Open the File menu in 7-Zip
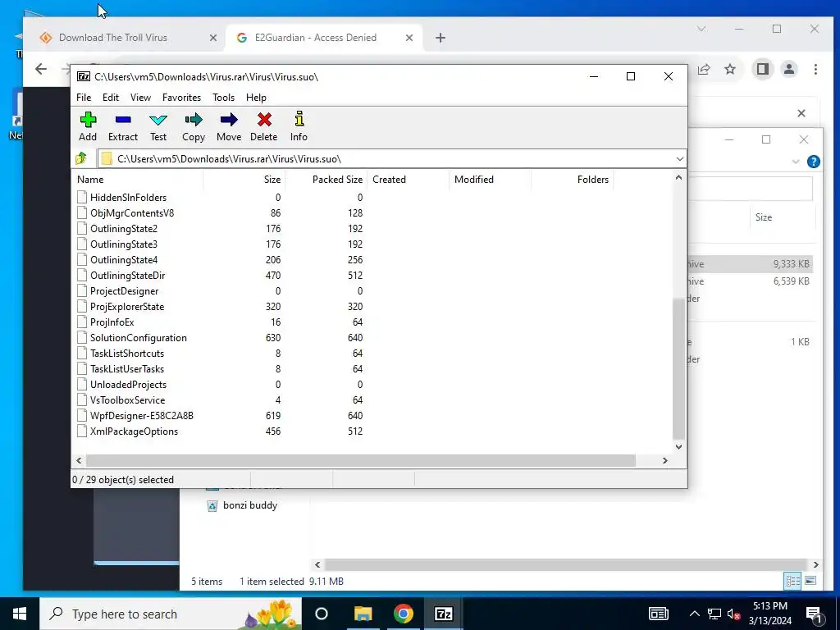Viewport: 840px width, 630px height. pyautogui.click(x=84, y=98)
